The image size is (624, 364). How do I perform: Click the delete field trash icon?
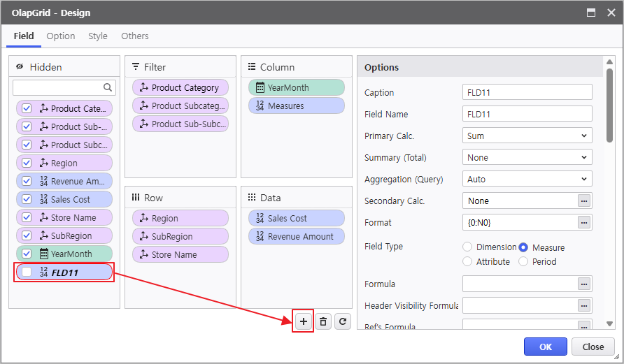pyautogui.click(x=322, y=321)
